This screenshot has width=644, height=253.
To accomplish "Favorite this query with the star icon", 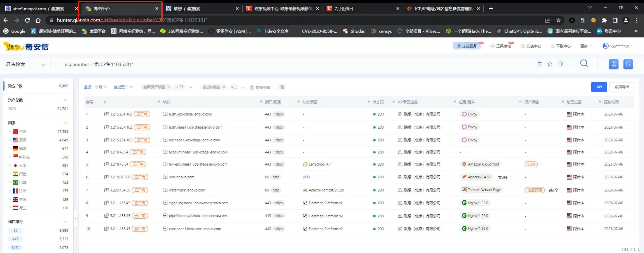I will (550, 64).
